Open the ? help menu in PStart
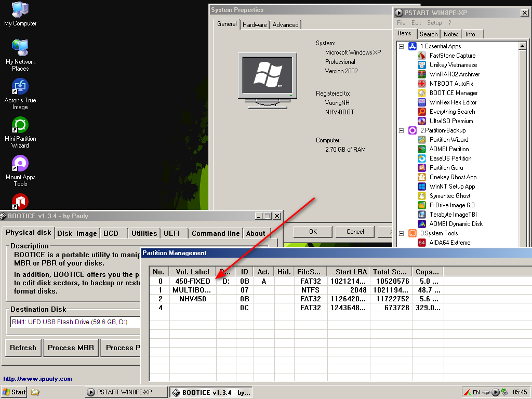Viewport: 532px width, 399px height. click(x=449, y=23)
